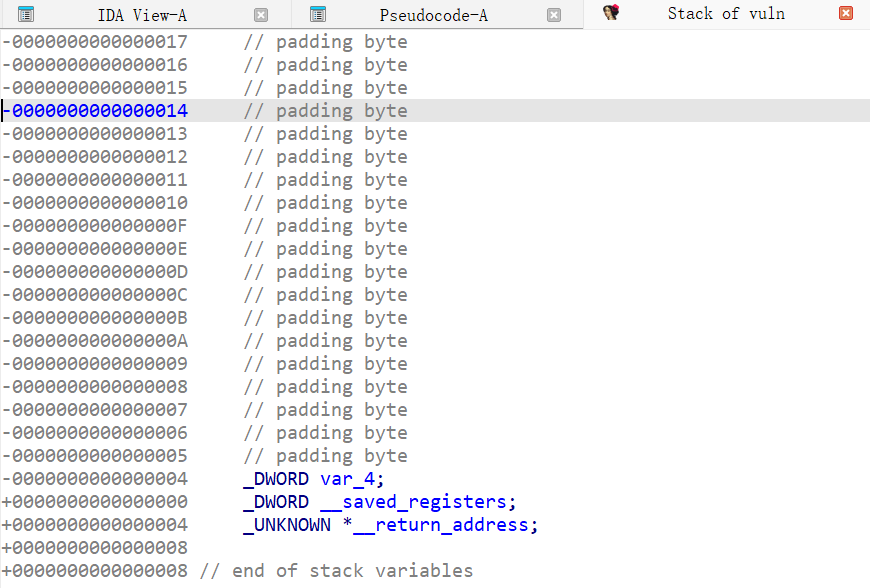Screen dimensions: 870x588
Task: Click the Pseudocode-A tab icon
Action: pos(318,14)
